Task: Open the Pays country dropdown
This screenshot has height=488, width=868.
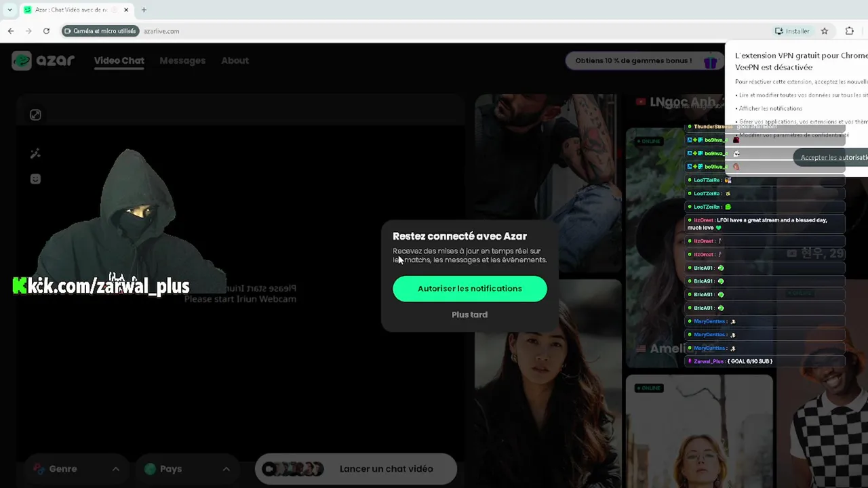Action: 187,469
